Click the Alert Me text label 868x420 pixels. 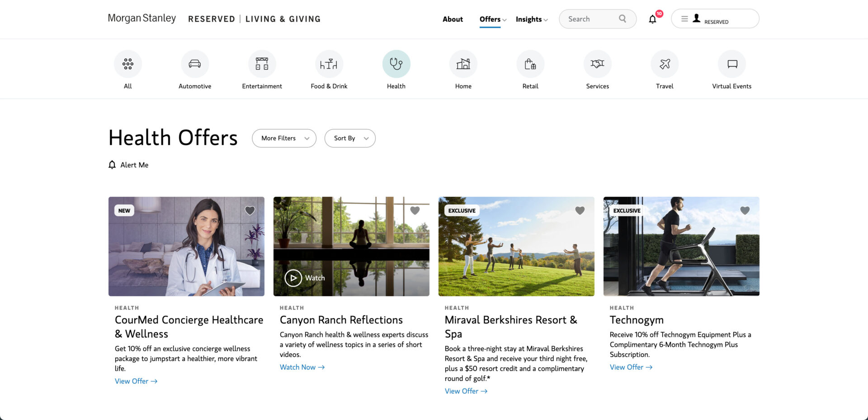point(134,165)
